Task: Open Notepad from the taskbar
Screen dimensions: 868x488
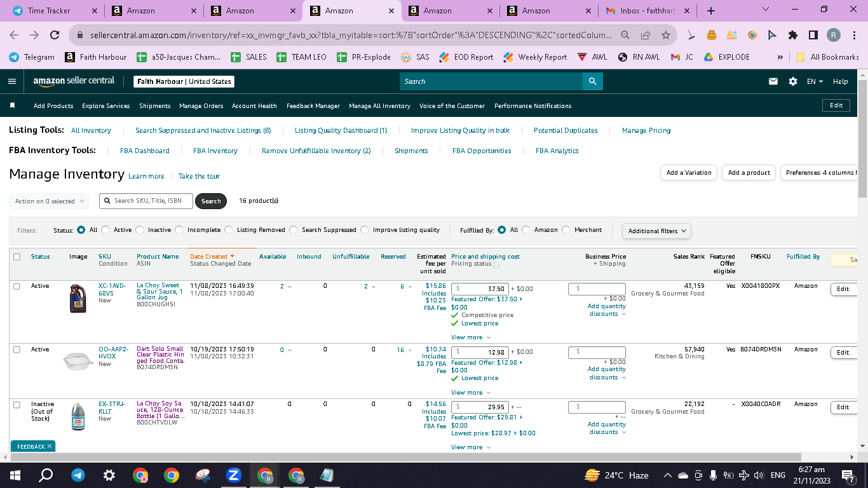Action: coord(327,475)
